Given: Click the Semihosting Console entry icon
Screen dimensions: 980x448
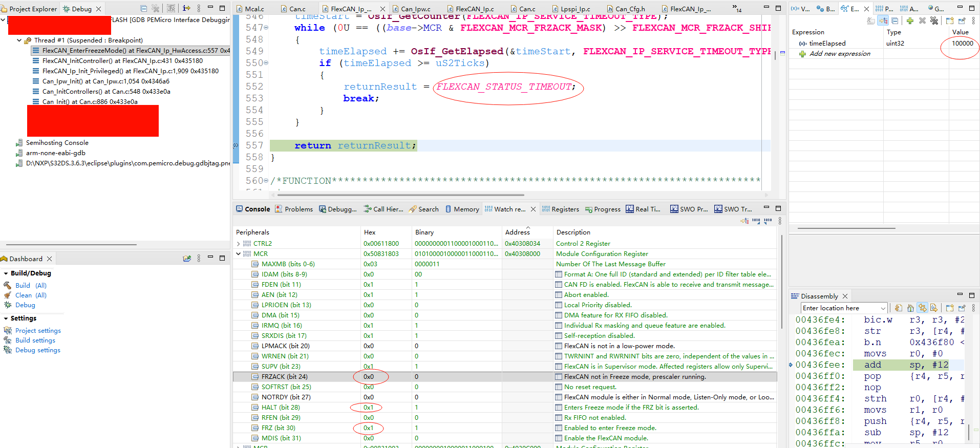Looking at the screenshot, I should coord(19,142).
